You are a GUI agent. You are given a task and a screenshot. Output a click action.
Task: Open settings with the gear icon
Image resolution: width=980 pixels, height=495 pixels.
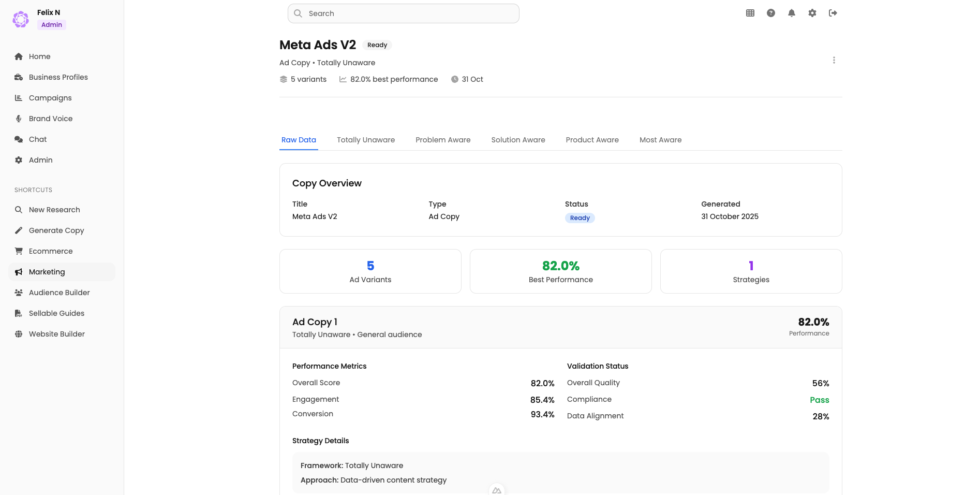[x=812, y=13]
